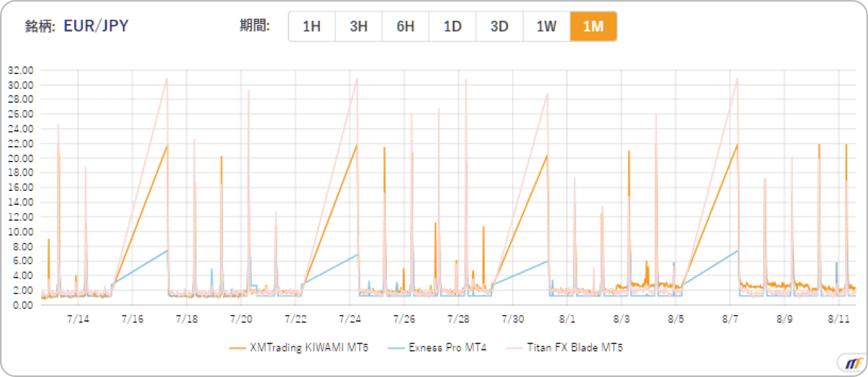The image size is (868, 377).
Task: Click the 7/28 date axis label
Action: click(x=458, y=318)
